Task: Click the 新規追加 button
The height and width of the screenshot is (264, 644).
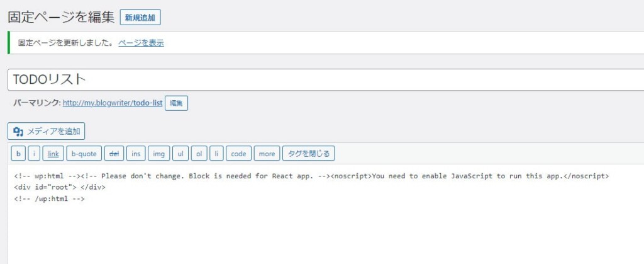Action: click(x=140, y=18)
